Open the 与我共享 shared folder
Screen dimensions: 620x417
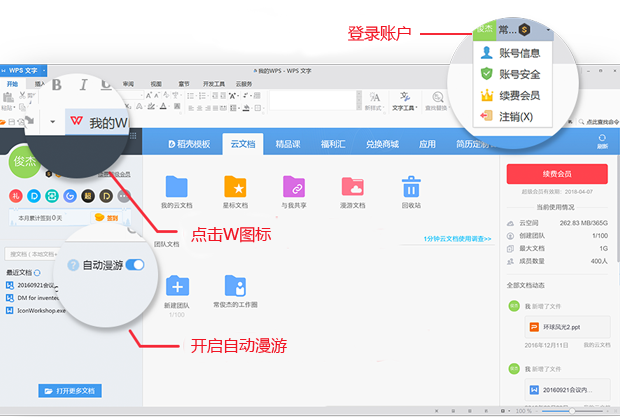[x=293, y=187]
